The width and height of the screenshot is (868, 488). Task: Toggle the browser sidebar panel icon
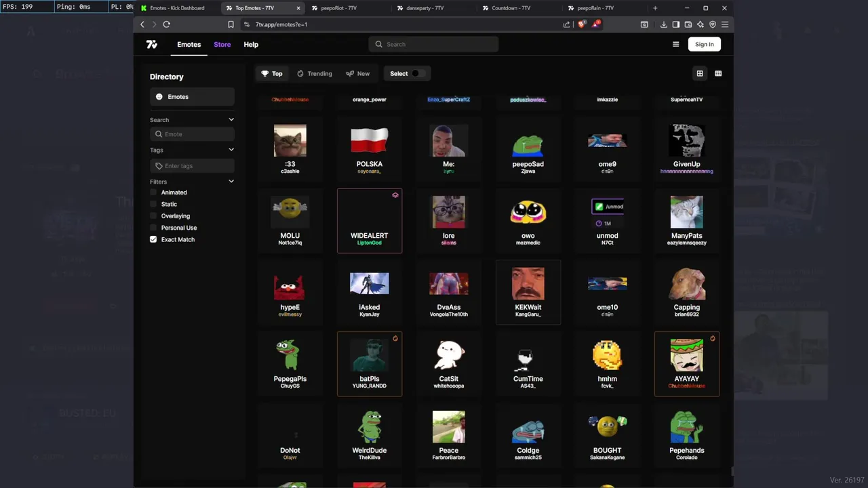coord(675,24)
